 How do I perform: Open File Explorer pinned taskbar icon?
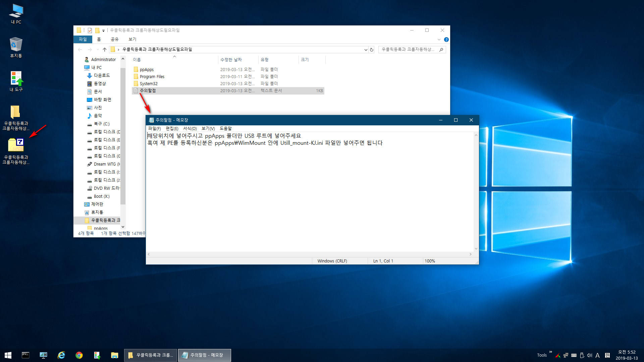click(114, 355)
